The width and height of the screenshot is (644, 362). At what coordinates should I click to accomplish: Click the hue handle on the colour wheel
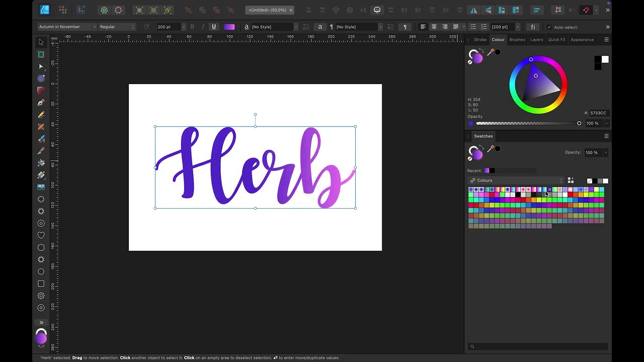click(x=531, y=59)
